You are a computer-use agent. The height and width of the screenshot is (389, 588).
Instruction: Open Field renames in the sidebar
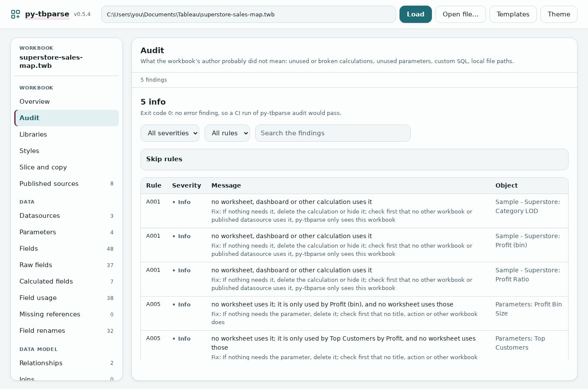coord(67,331)
